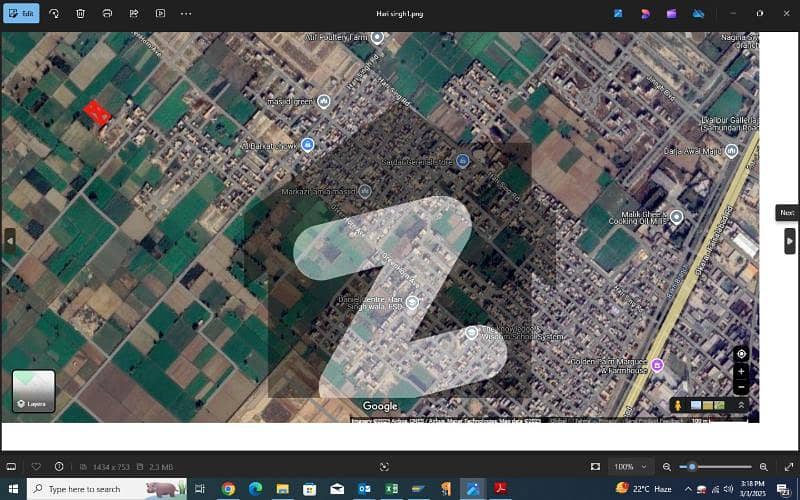Show file info panel
800x500 pixels.
(x=59, y=467)
